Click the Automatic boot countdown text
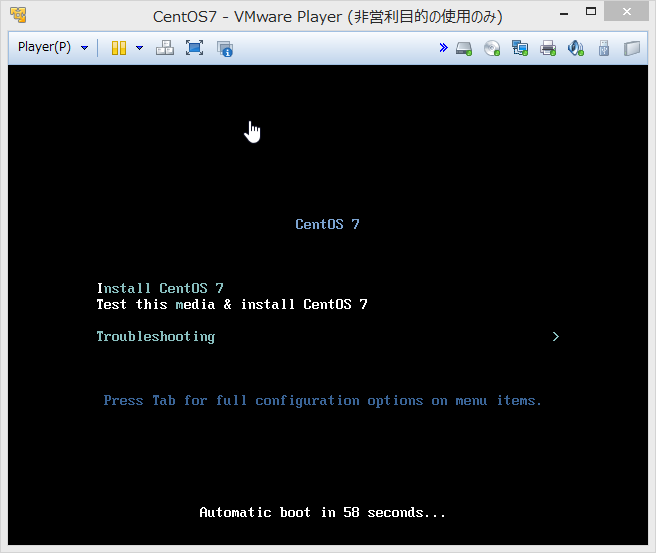This screenshot has width=656, height=553. coord(323,512)
